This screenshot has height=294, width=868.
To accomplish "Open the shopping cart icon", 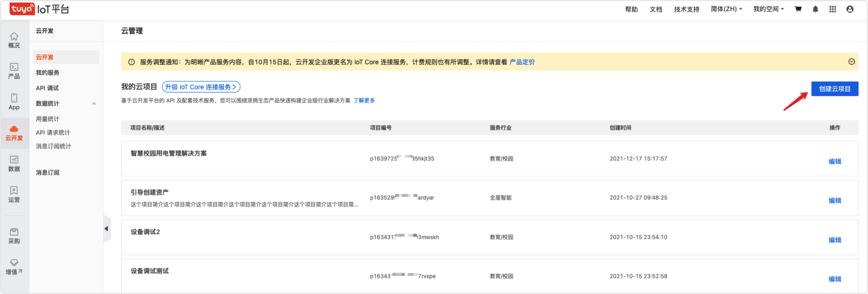I will [798, 9].
